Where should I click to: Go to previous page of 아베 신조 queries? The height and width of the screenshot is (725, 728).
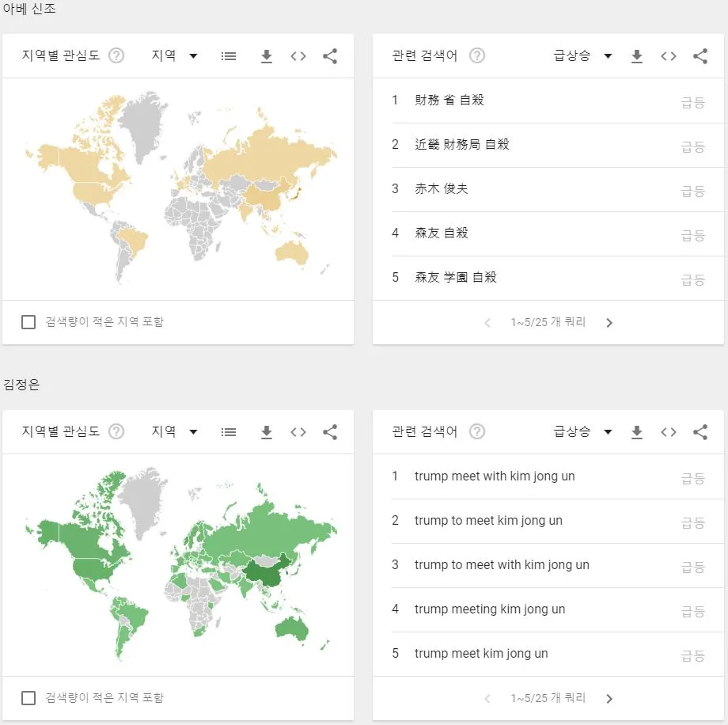pyautogui.click(x=487, y=323)
